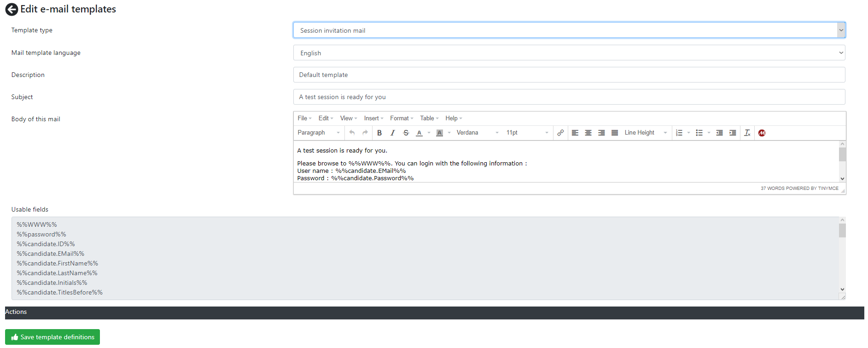Click the 37 WORDS counter
The width and height of the screenshot is (868, 348).
coord(773,189)
